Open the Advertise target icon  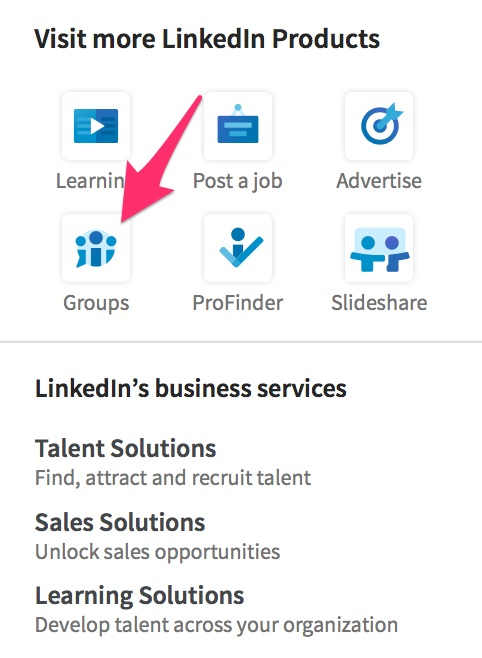point(379,126)
